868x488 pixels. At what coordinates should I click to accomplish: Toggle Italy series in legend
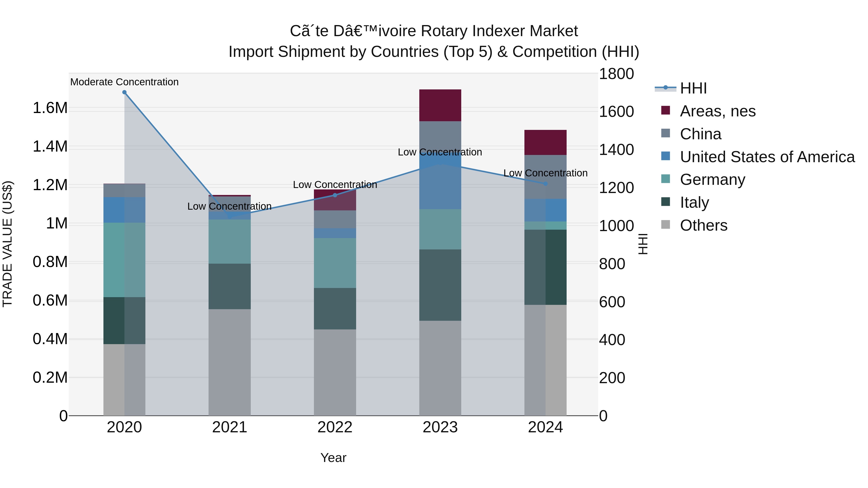pyautogui.click(x=685, y=202)
